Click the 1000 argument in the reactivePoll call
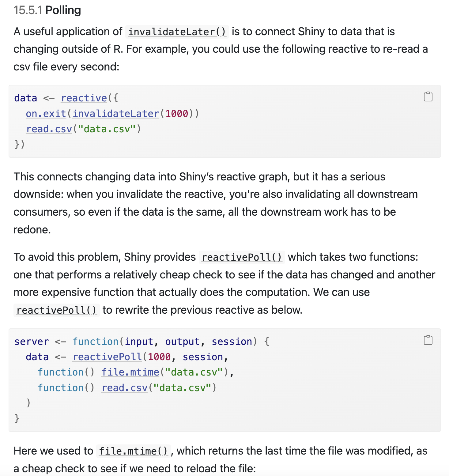Viewport: 449px width, 476px height. point(159,357)
